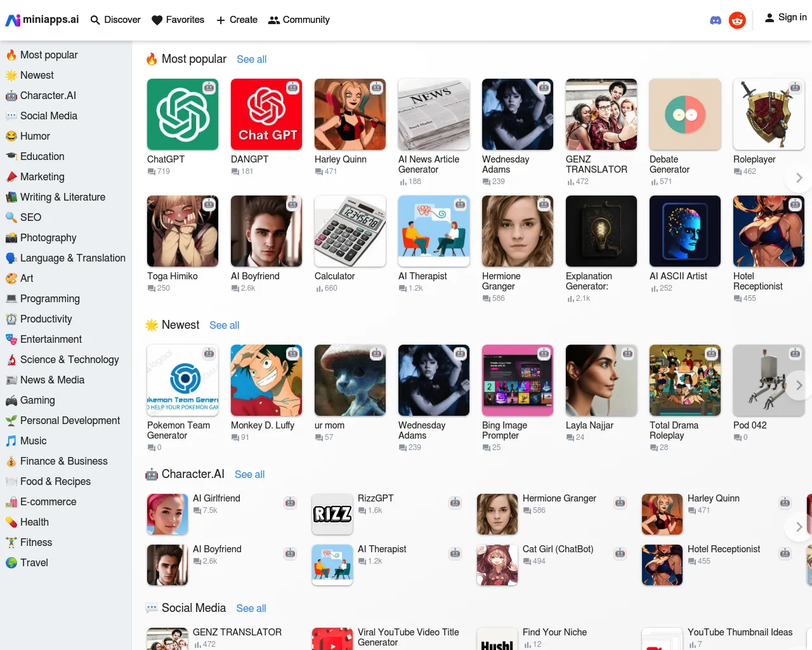Viewport: 812px width, 650px height.
Task: Click the magnifier icon next to Discover
Action: [93, 20]
